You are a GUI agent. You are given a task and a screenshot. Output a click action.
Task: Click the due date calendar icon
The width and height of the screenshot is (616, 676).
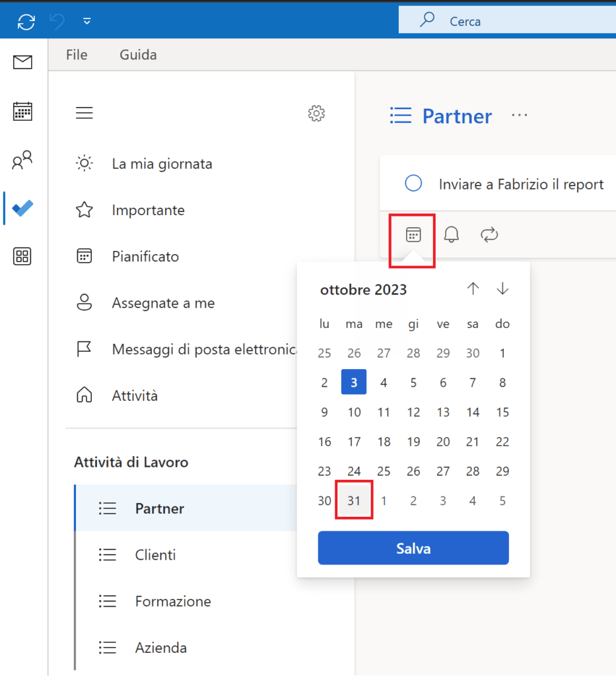tap(413, 235)
